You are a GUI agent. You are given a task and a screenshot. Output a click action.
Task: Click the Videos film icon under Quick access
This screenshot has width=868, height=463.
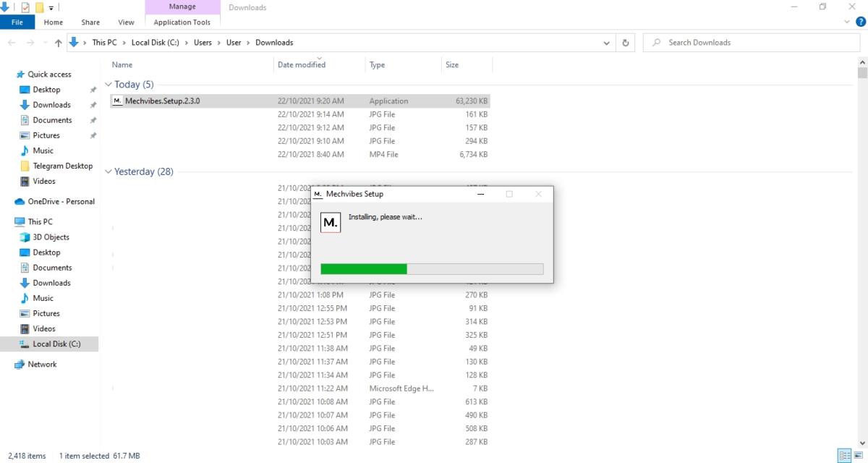coord(25,181)
